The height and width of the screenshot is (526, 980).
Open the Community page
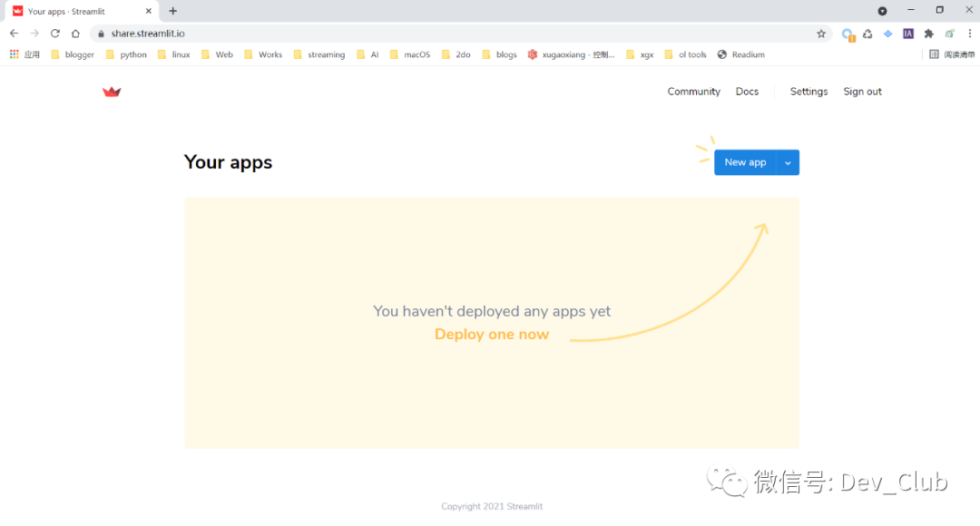[x=694, y=92]
